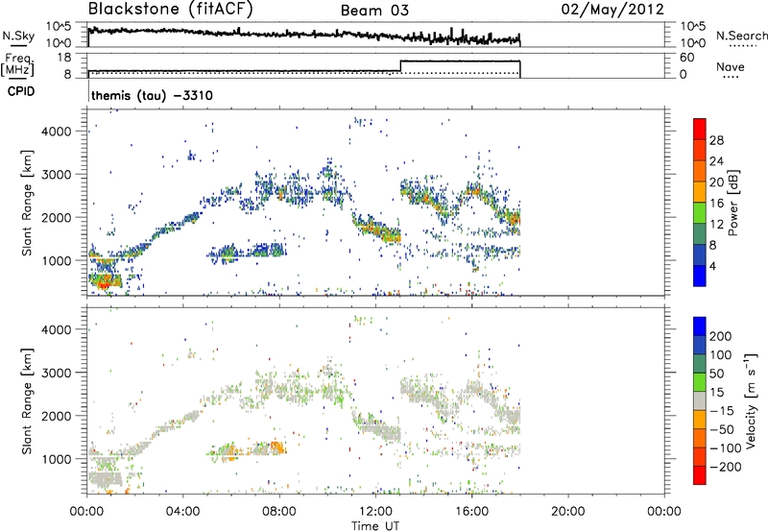Viewport: 768px width, 532px height.
Task: Click the '16:00' time axis label
Action: 471,512
